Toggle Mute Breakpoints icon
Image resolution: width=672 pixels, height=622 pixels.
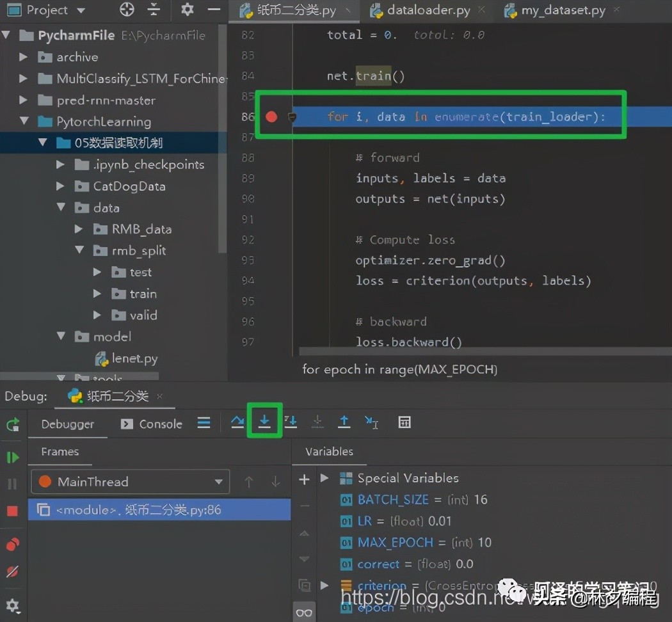(x=12, y=571)
